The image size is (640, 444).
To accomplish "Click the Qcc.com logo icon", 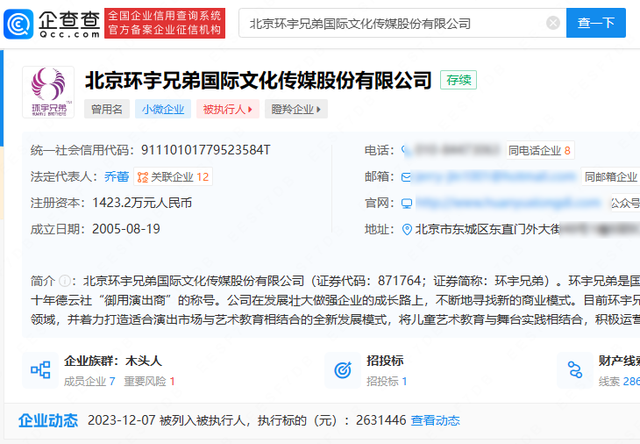I will tap(18, 24).
